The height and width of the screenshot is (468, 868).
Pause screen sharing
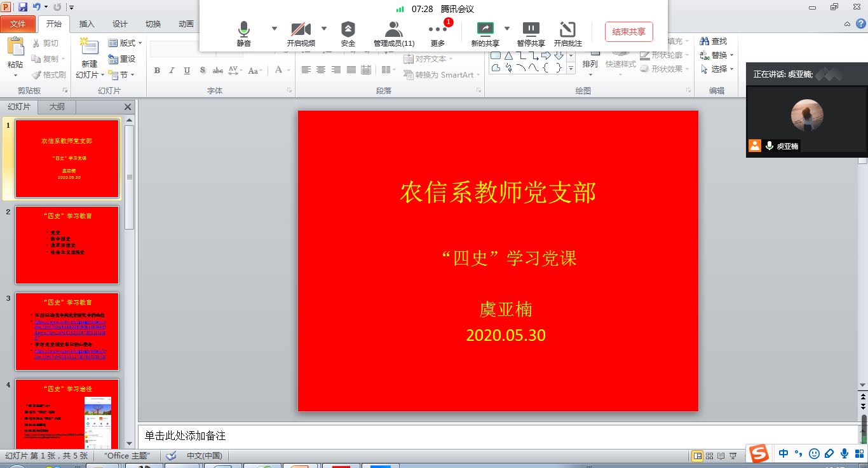pos(531,33)
